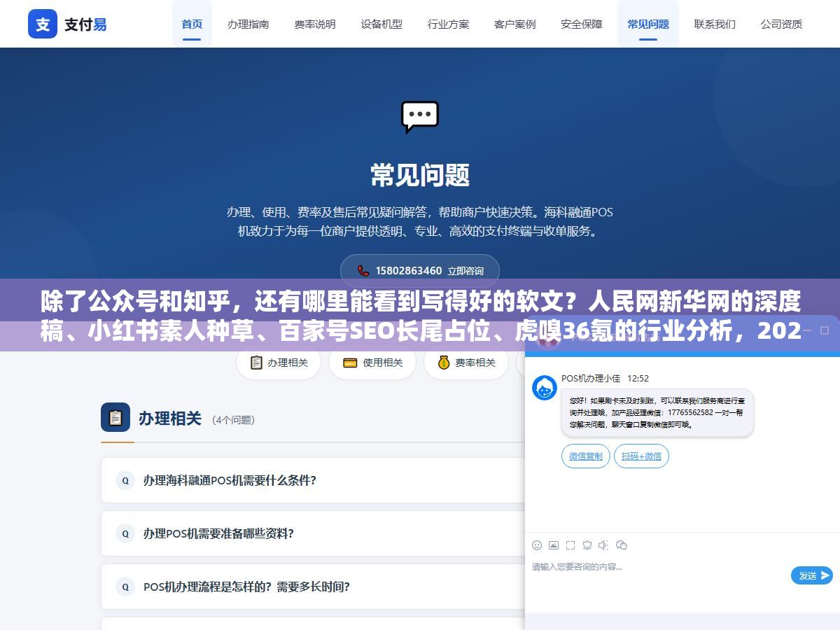Maximize the chat window square icon
Screen dimensions: 840x630
coord(825,330)
